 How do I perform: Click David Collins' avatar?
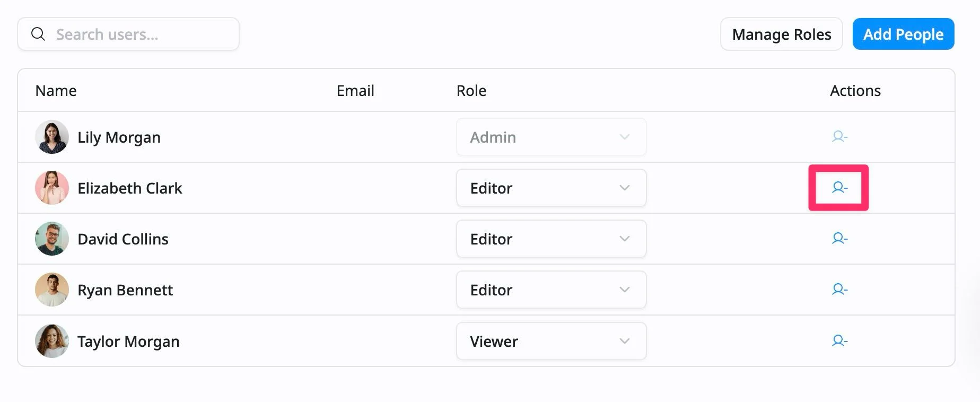(x=52, y=239)
